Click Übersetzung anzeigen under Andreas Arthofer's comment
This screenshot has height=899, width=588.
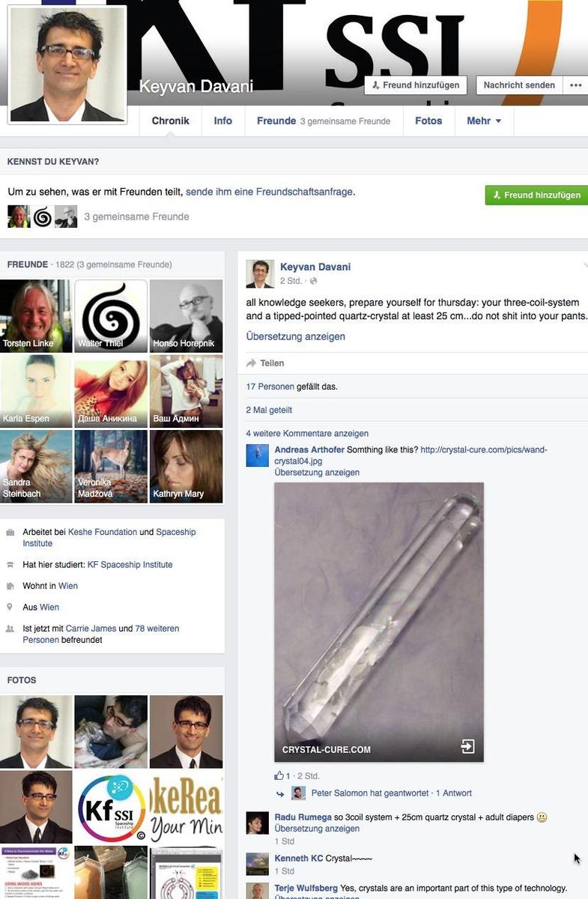pos(317,473)
